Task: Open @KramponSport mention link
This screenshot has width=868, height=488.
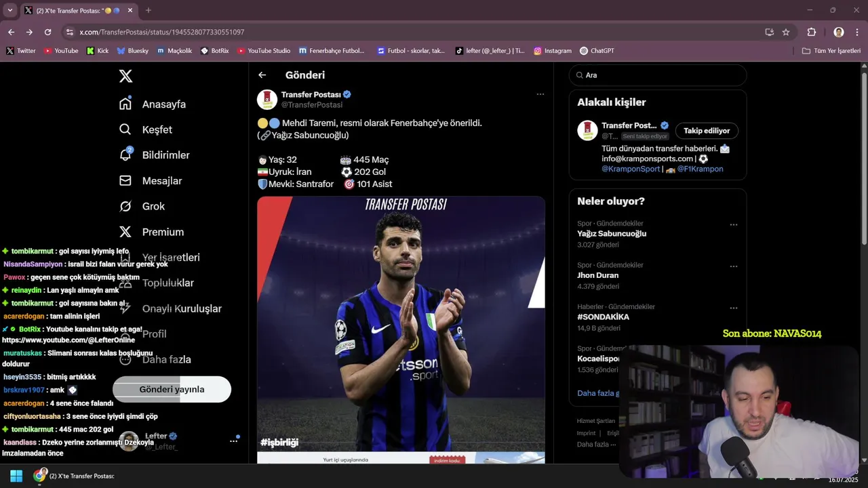Action: pyautogui.click(x=631, y=169)
